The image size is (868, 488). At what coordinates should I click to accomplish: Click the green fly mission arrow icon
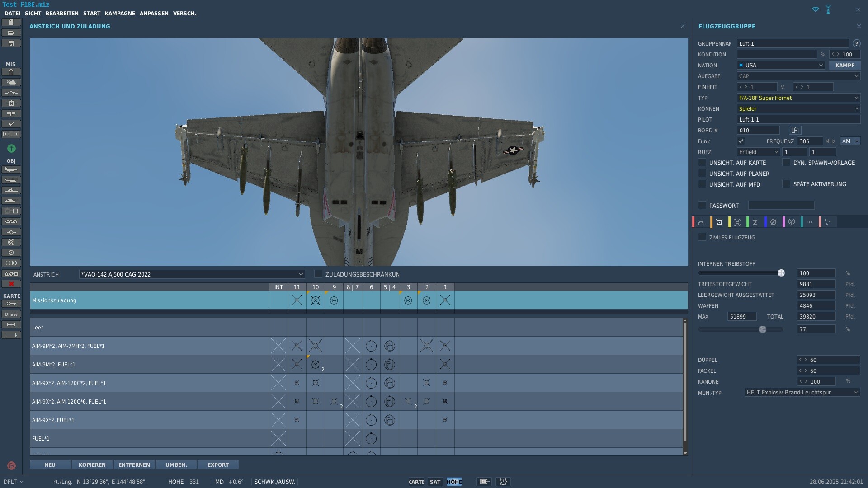tap(11, 148)
